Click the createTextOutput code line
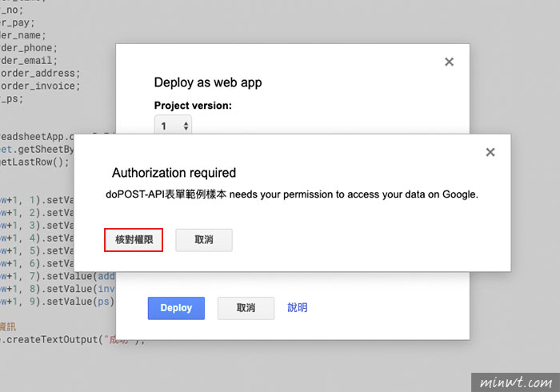 coord(72,340)
